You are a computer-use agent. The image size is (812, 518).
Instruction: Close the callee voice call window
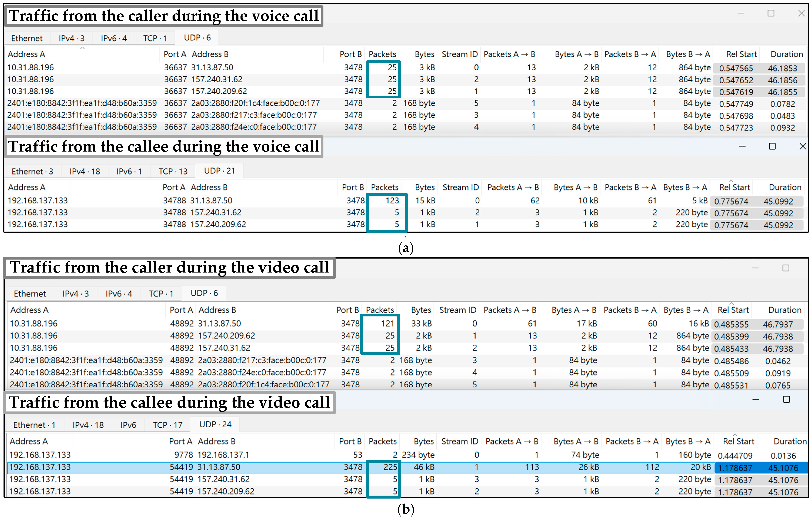803,147
